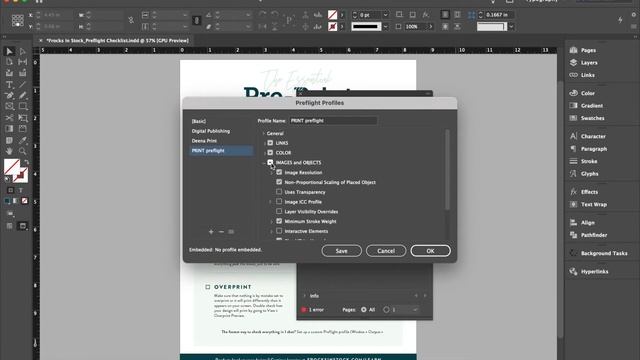Toggle the LINKS category checkbox

270,143
